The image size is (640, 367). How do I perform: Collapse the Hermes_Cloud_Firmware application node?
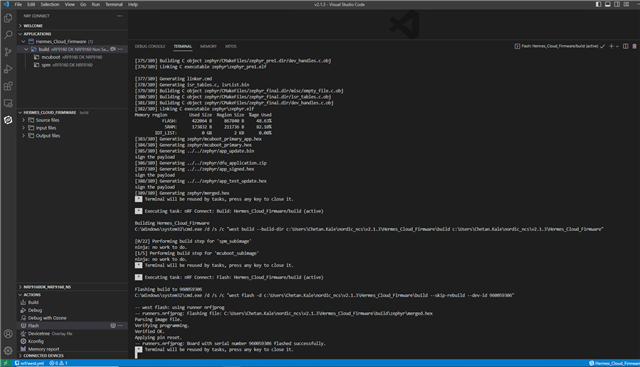pos(23,42)
